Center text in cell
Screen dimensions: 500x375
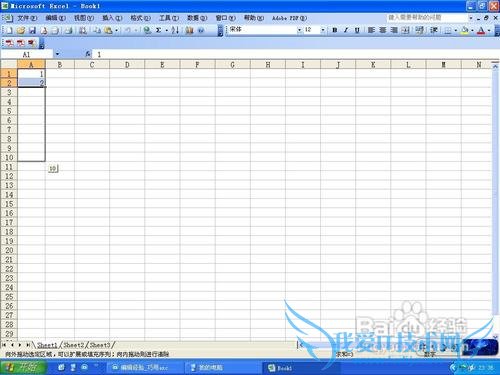coord(383,30)
